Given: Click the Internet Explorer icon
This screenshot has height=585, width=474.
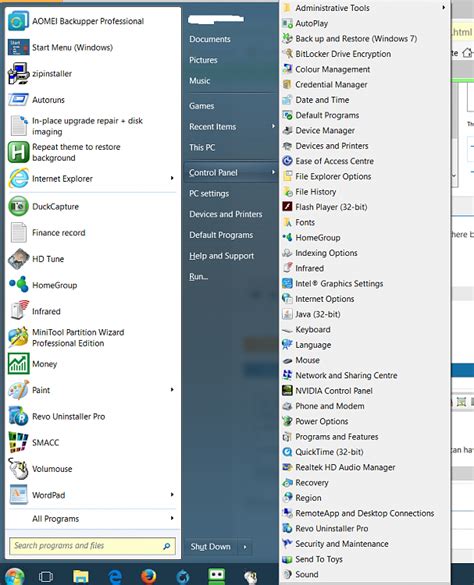Looking at the screenshot, I should tap(18, 178).
